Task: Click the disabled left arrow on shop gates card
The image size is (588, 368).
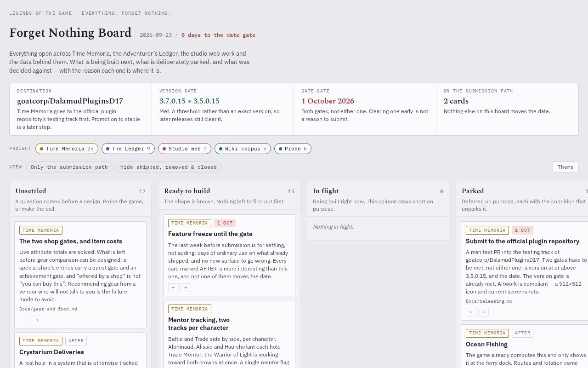Action: point(25,320)
